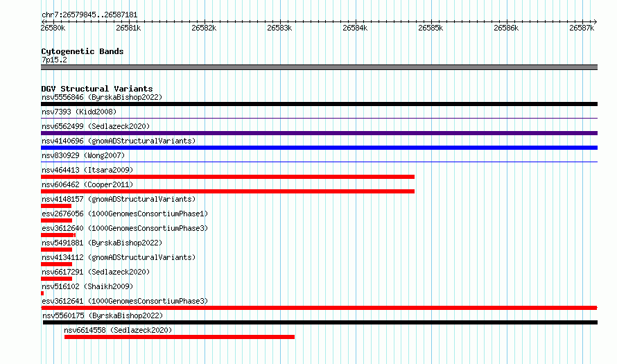
Task: Click the 26585k ruler position
Action: tap(431, 28)
